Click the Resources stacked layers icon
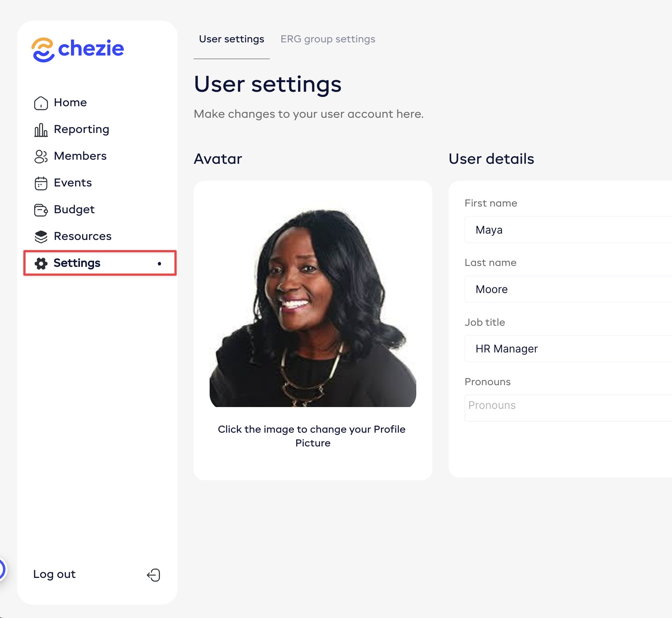The image size is (672, 618). pyautogui.click(x=41, y=237)
